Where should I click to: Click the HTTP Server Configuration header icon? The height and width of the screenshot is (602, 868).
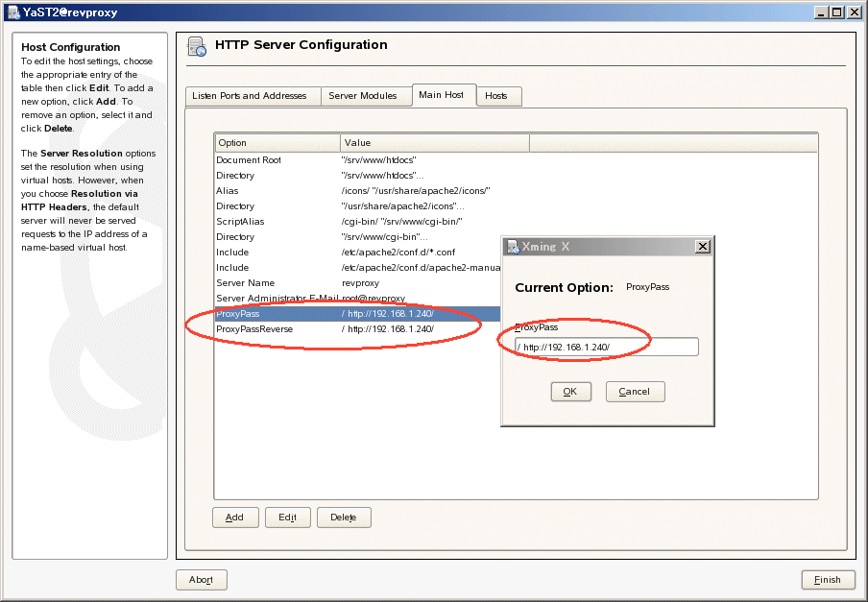(x=197, y=47)
